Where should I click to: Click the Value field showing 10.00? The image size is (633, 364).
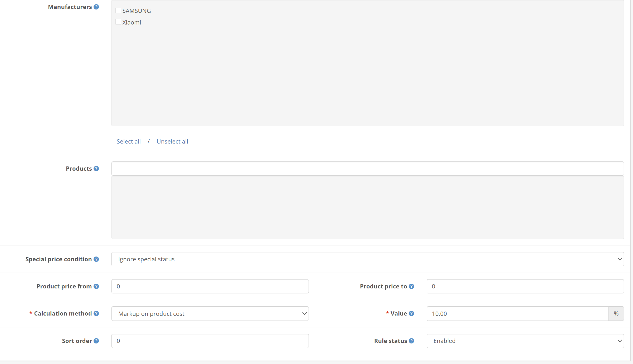pyautogui.click(x=518, y=313)
